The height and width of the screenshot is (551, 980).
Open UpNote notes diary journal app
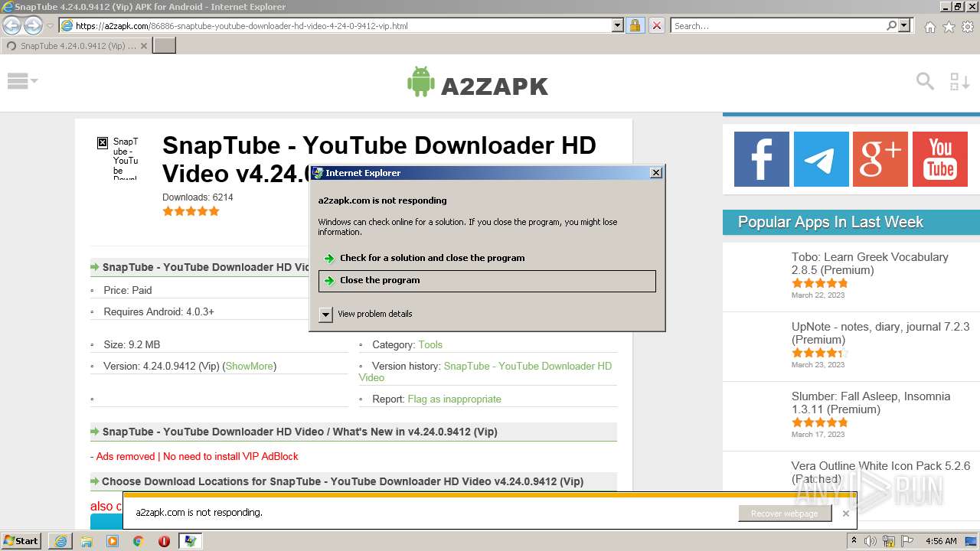pos(880,333)
